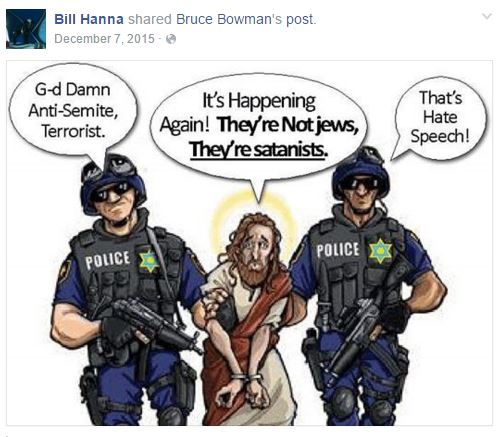Open the shared cartoon image in viewer
This screenshot has width=498, height=437.
249,243
